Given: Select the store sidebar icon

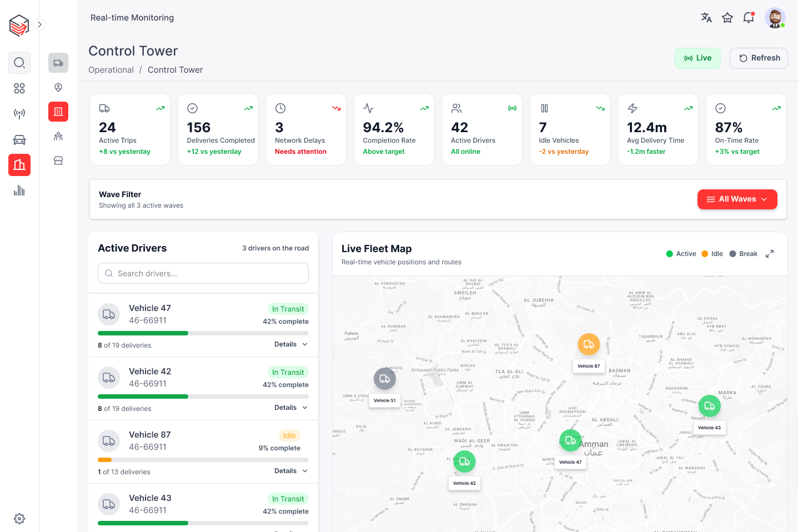Looking at the screenshot, I should (58, 160).
